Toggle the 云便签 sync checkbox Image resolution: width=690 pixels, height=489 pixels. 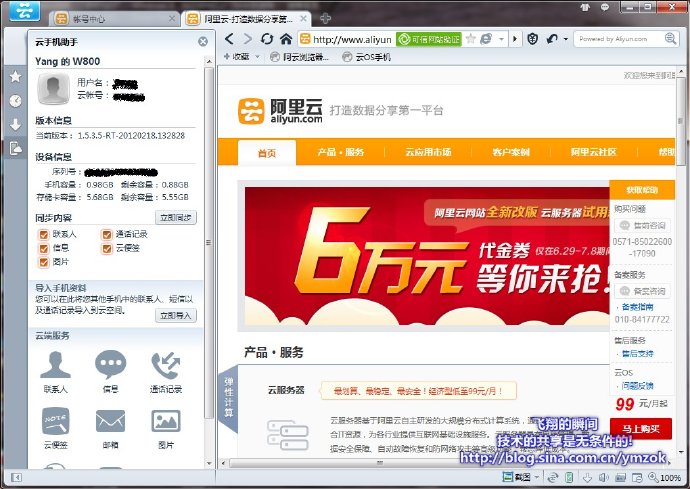click(x=106, y=248)
